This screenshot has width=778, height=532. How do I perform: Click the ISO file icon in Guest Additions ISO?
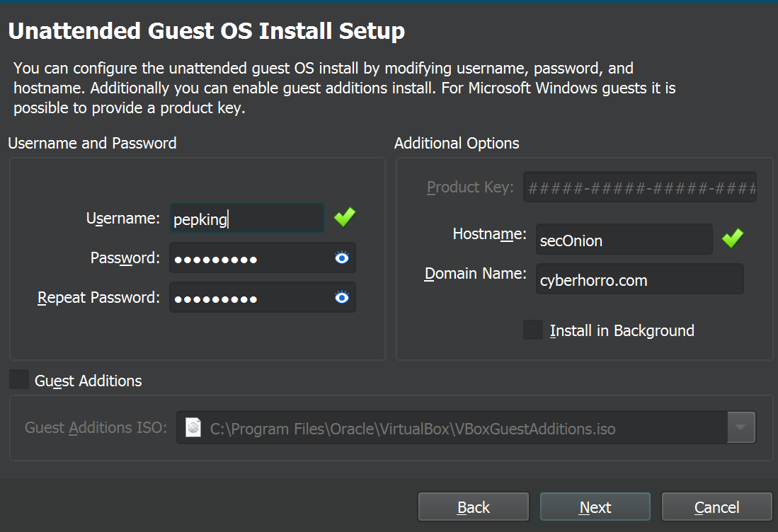coord(193,427)
